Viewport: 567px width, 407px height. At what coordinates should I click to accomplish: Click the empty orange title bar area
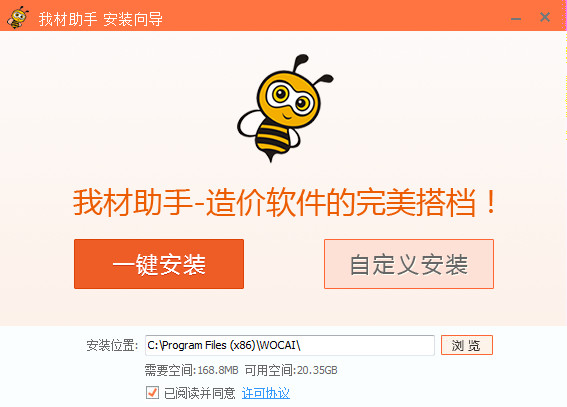coord(333,16)
